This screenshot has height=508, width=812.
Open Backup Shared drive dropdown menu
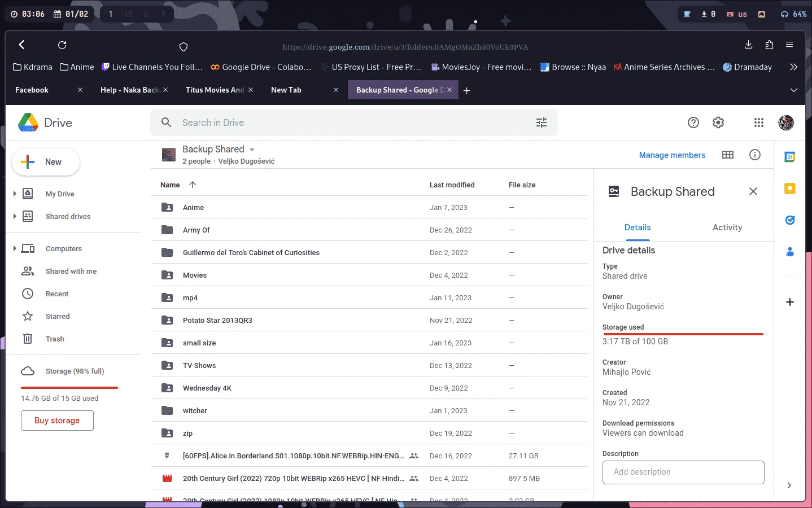252,150
